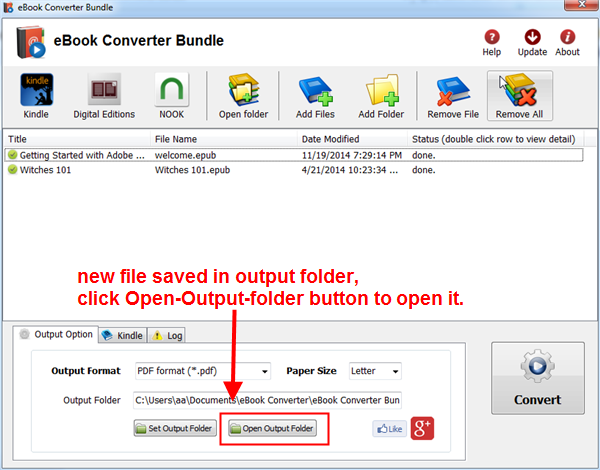
Task: Click the 4/21/2014 10:23:34 date cell
Action: [x=349, y=170]
